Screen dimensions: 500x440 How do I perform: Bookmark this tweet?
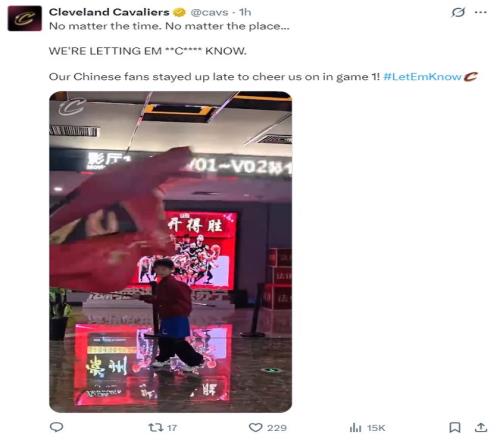455,427
